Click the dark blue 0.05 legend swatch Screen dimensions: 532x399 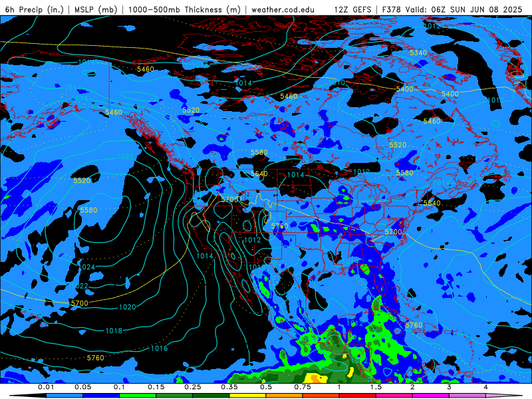(x=101, y=396)
